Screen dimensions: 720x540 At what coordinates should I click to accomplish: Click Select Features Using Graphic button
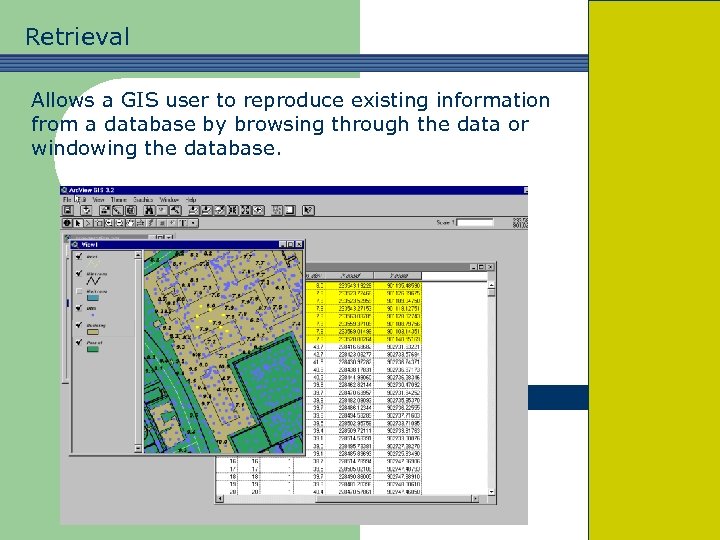(x=276, y=210)
